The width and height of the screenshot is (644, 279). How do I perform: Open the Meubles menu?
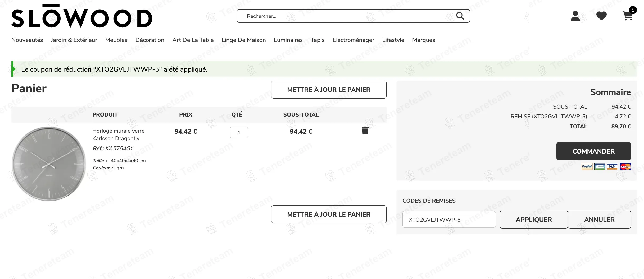coord(116,40)
